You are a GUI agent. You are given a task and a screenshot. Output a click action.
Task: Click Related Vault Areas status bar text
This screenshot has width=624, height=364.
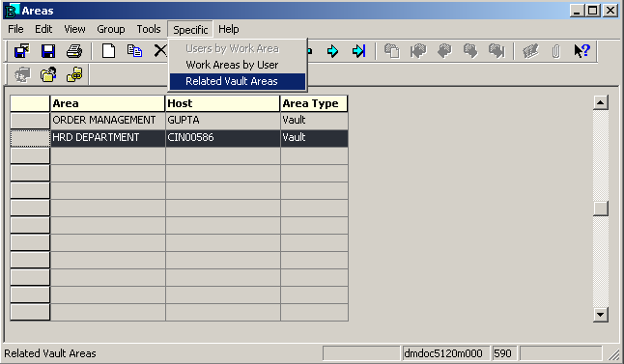[50, 353]
